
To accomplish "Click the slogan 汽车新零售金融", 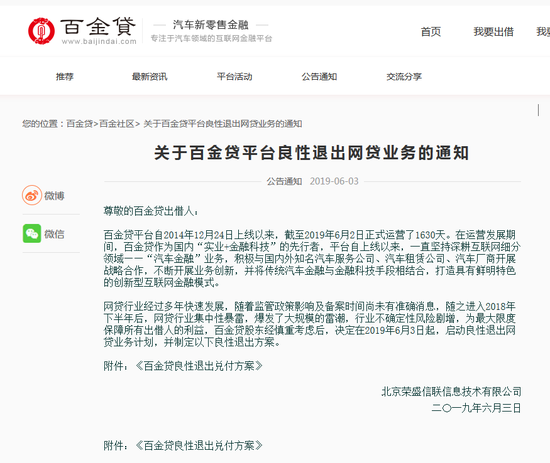I will coord(211,25).
